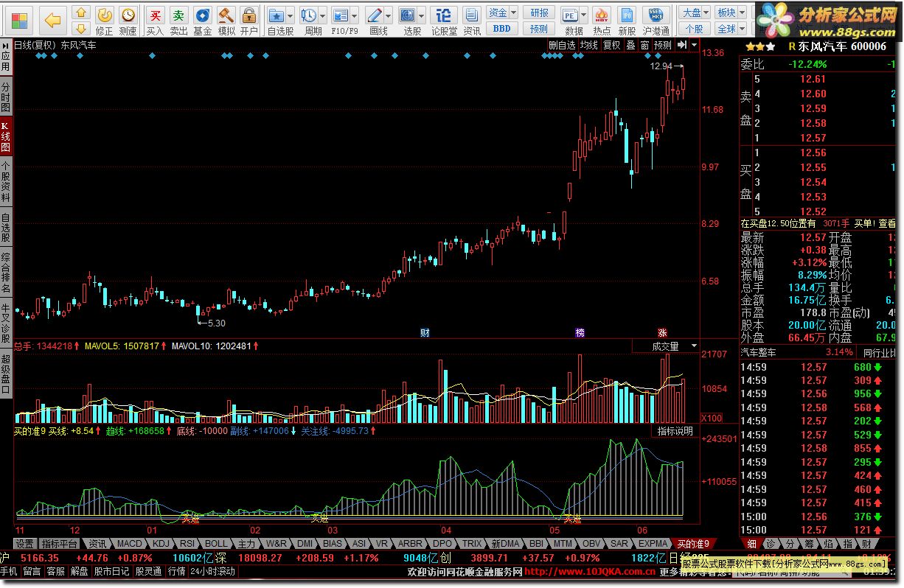This screenshot has height=588, width=904.
Task: Click the 个股 button in toolbar
Action: 695,29
